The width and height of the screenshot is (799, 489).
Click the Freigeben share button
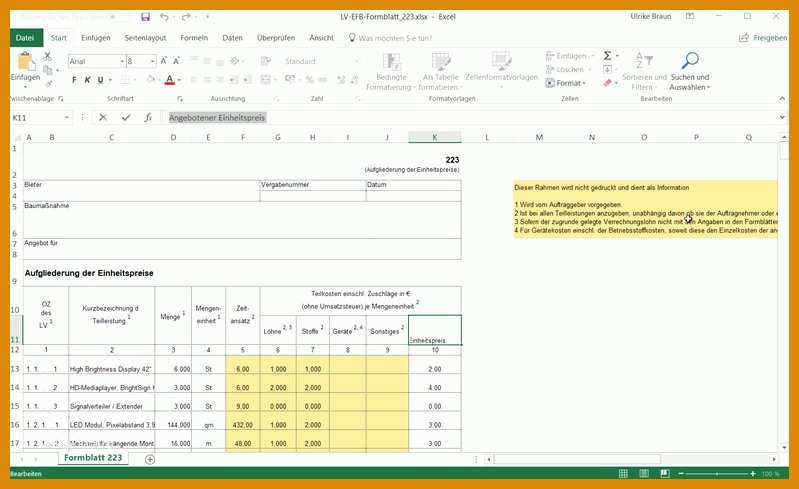763,38
